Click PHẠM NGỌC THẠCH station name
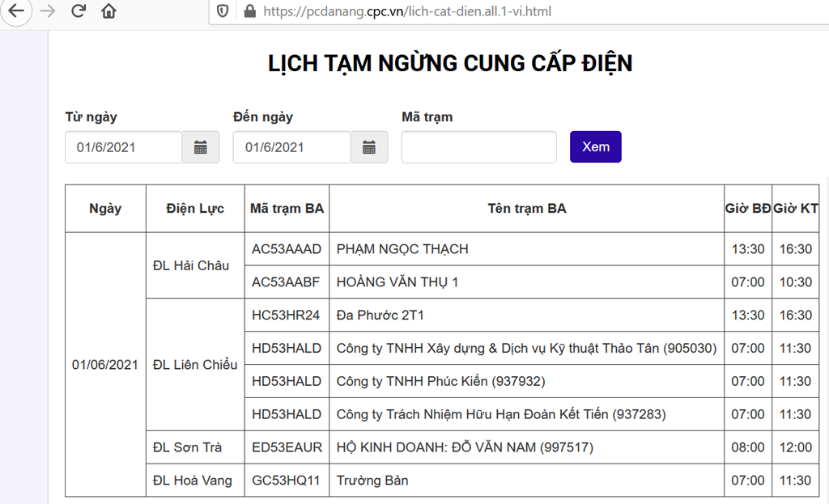 [x=402, y=249]
